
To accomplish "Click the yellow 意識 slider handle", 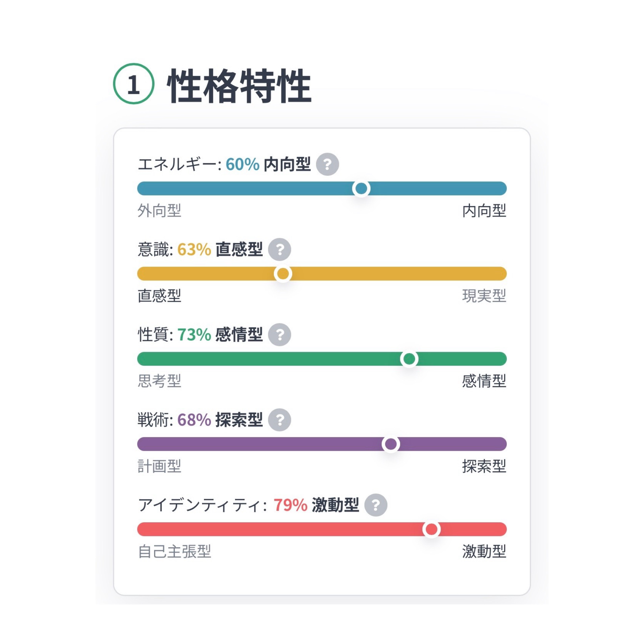I will [283, 273].
